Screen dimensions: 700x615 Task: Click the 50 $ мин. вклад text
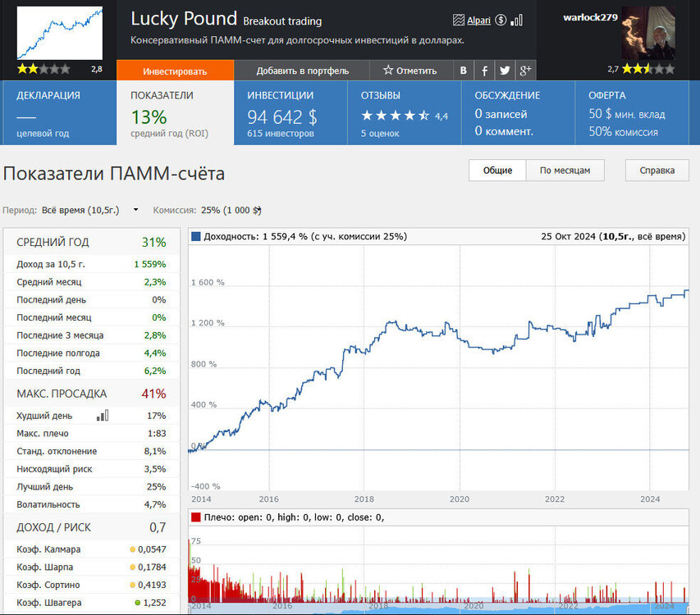627,114
